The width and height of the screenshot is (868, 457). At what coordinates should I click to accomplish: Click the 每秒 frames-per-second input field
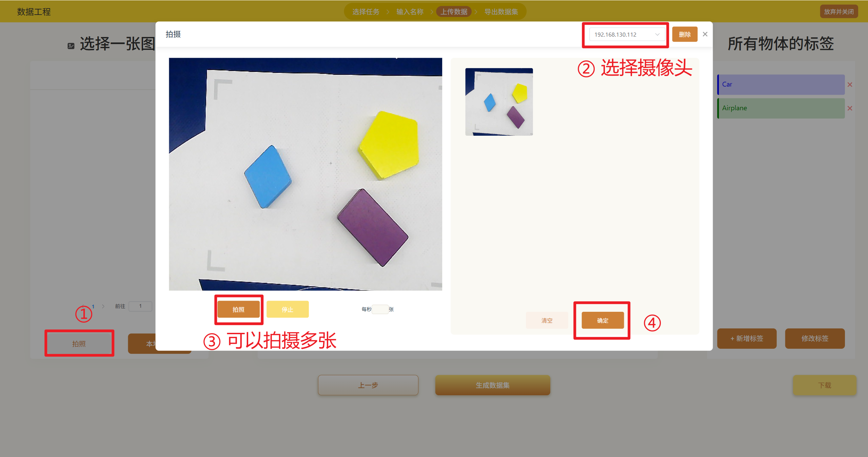click(x=380, y=309)
